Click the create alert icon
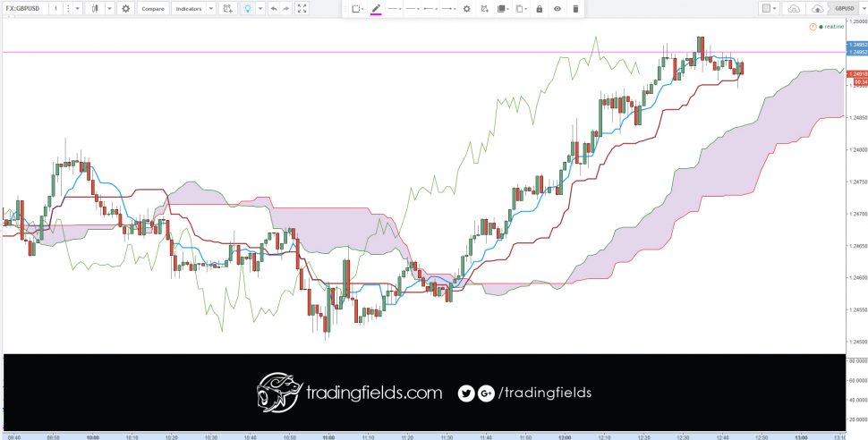 (x=227, y=8)
